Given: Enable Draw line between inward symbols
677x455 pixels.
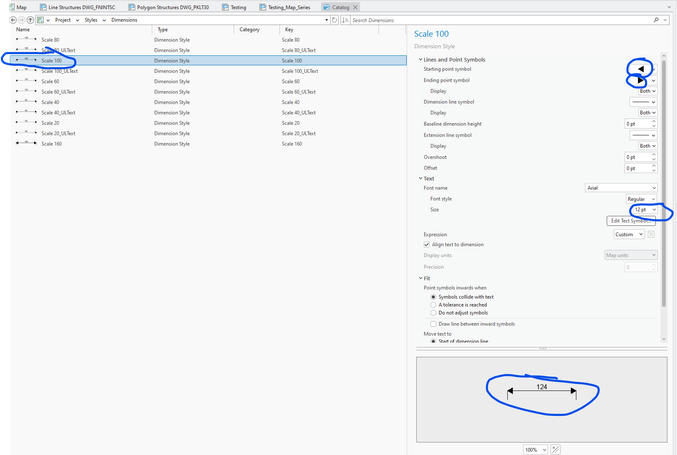Looking at the screenshot, I should (433, 324).
